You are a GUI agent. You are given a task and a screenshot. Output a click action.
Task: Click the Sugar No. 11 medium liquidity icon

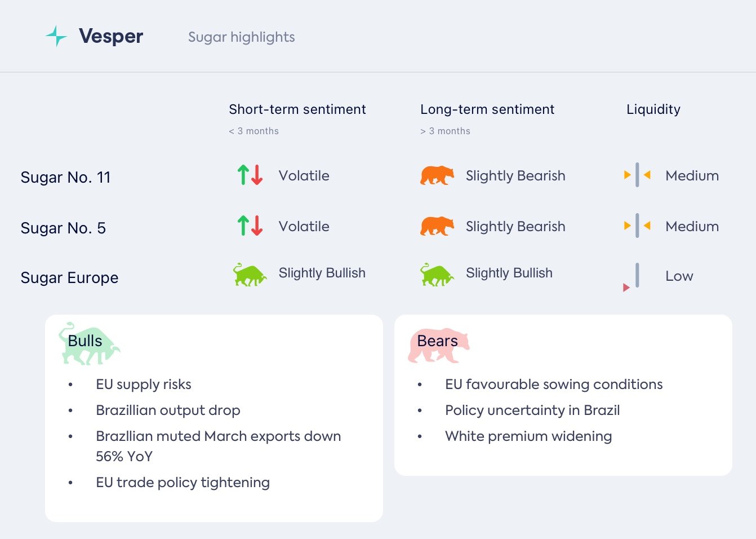pyautogui.click(x=637, y=175)
